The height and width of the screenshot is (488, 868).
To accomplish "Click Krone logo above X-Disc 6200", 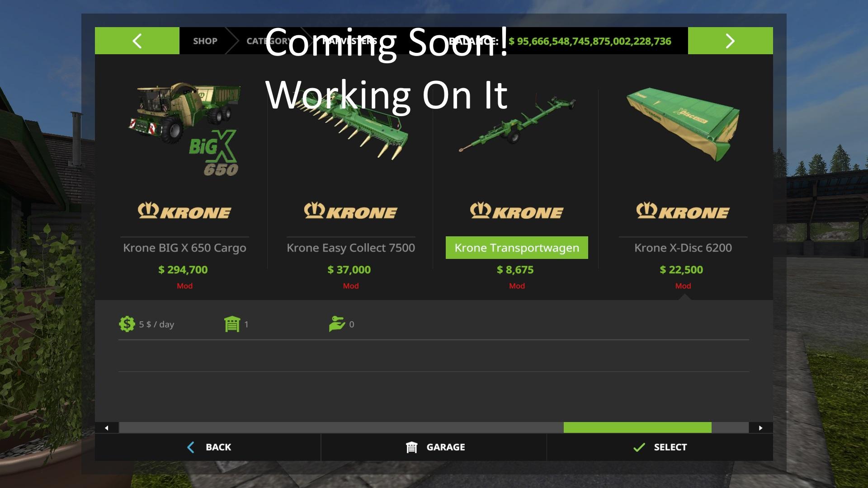I will coord(683,211).
